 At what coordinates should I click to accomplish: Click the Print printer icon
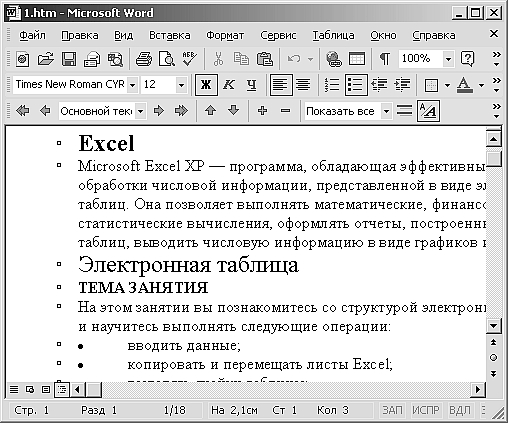(144, 59)
